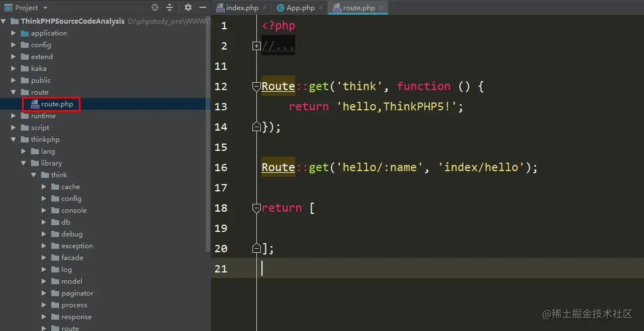Select the exception folder

tap(72, 246)
